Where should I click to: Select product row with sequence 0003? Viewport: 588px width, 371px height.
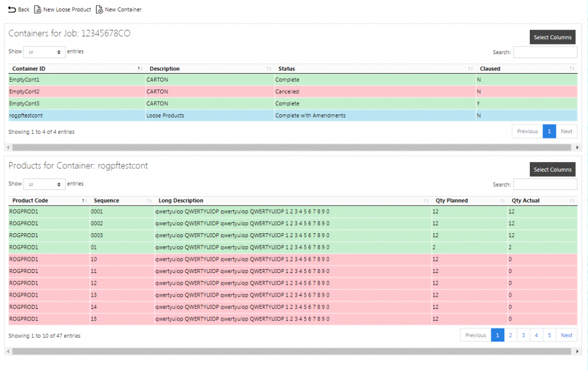[293, 235]
